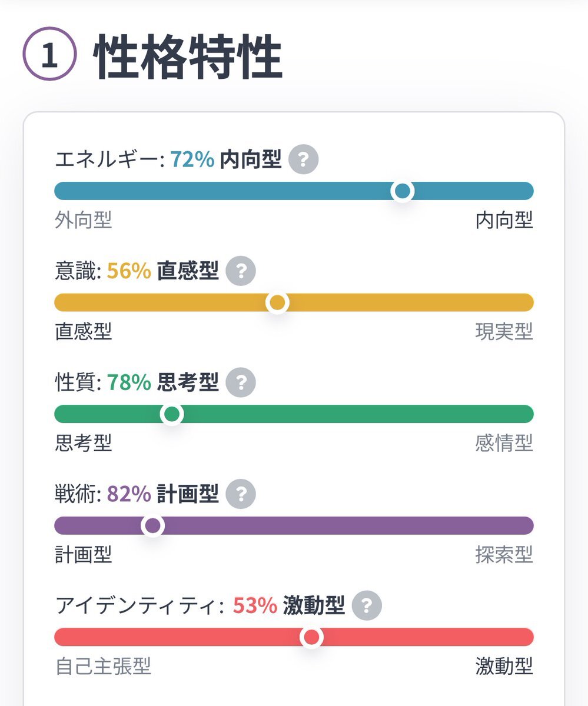The width and height of the screenshot is (588, 706).
Task: Select the 現実型 label under the yellow bar
Action: click(504, 332)
